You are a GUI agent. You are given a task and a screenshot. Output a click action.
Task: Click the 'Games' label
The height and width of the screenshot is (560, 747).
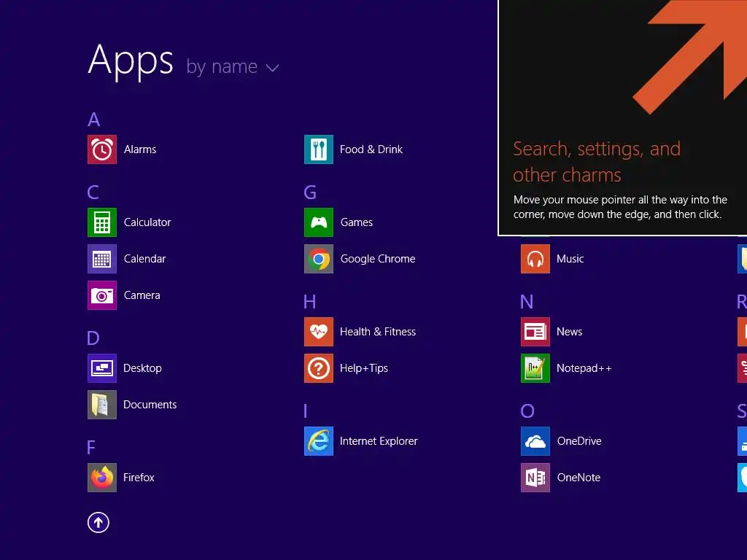tap(356, 222)
